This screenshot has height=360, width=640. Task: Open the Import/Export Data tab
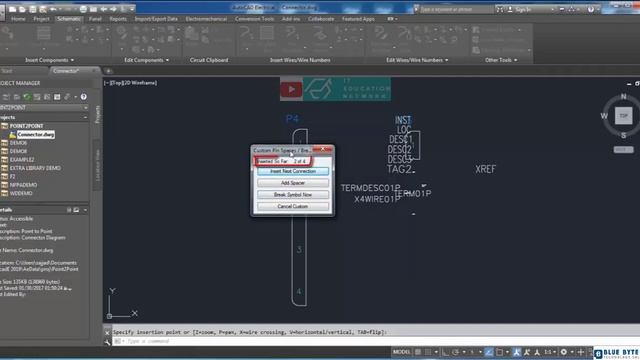156,19
